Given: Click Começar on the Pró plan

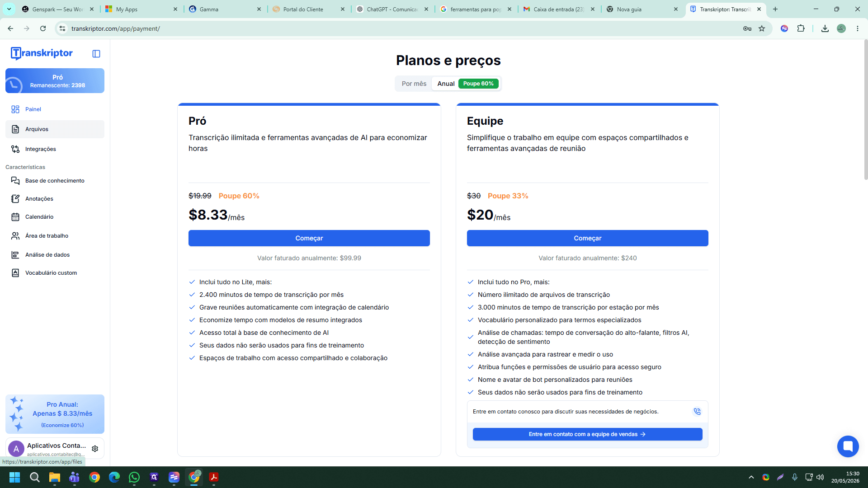Looking at the screenshot, I should 309,238.
